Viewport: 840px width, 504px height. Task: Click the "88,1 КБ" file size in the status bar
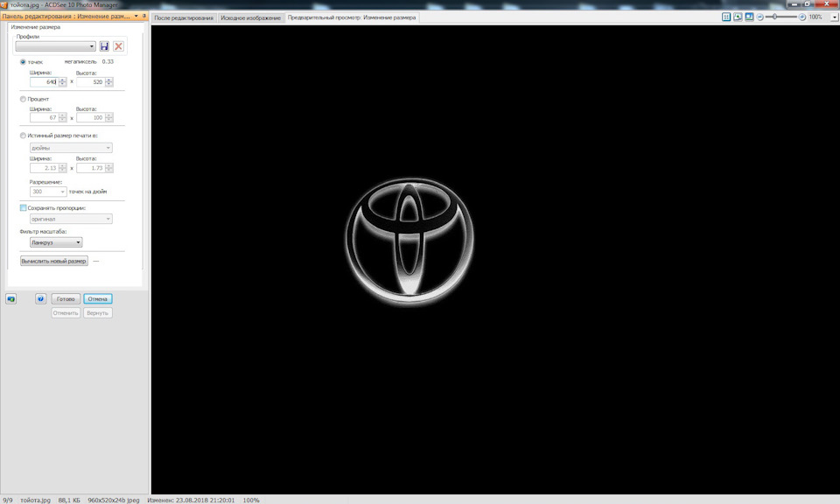pos(69,500)
